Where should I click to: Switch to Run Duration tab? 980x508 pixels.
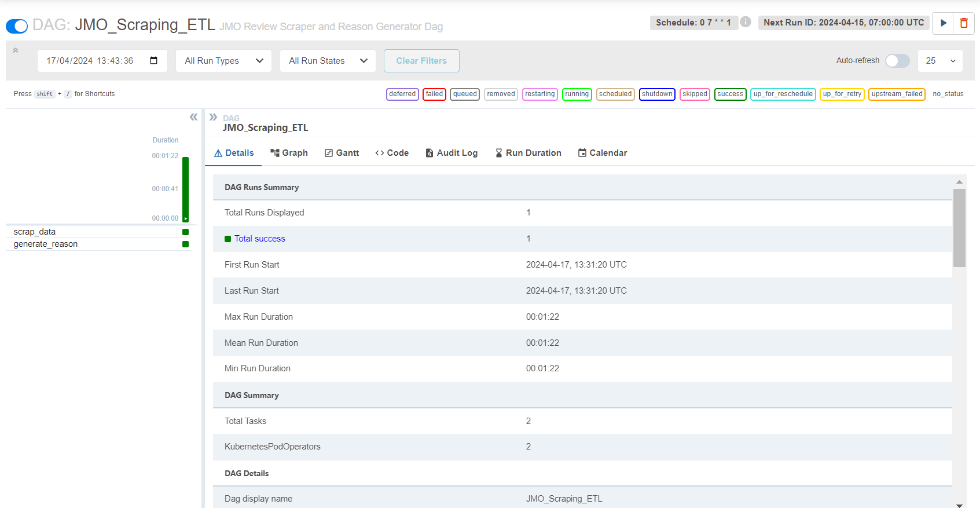click(528, 153)
